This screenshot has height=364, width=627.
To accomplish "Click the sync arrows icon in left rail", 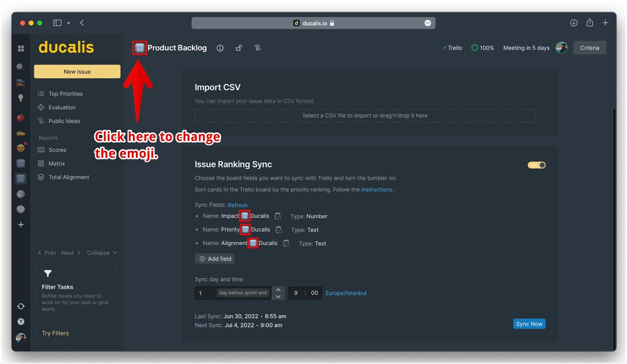I will click(21, 306).
